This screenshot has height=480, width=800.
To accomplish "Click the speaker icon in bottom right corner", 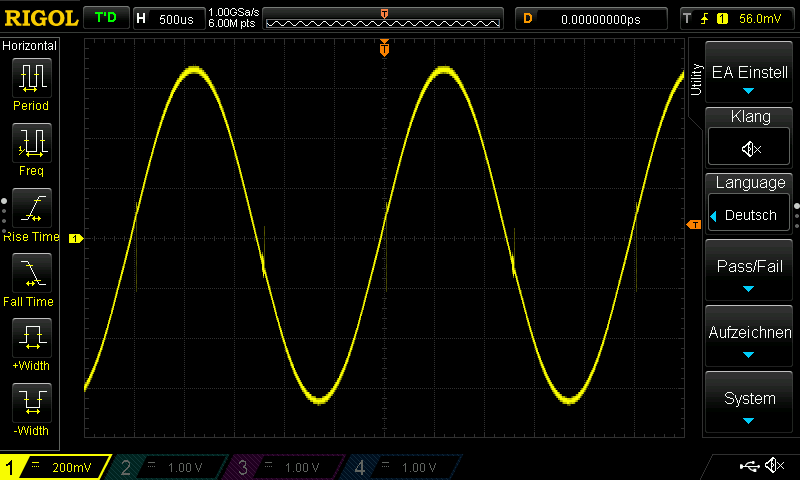I will (774, 465).
